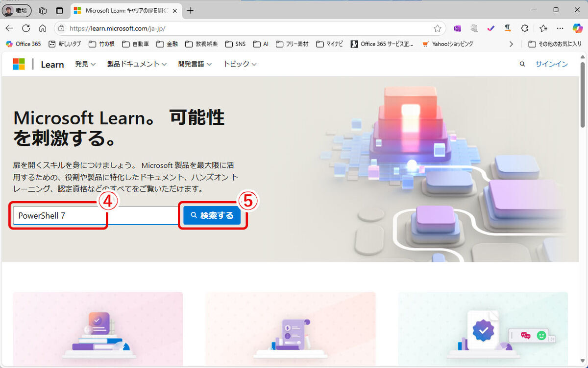Collapse the feedback widget arrows

[x=552, y=339]
